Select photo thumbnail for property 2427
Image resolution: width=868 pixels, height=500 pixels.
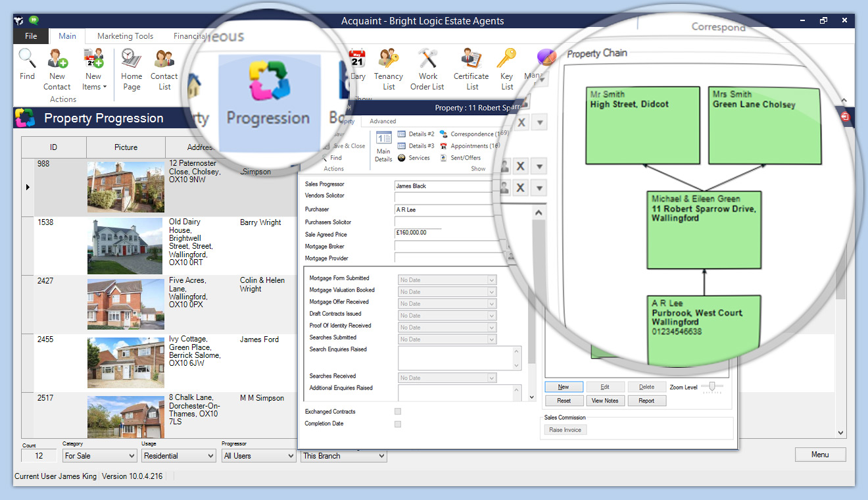point(126,304)
